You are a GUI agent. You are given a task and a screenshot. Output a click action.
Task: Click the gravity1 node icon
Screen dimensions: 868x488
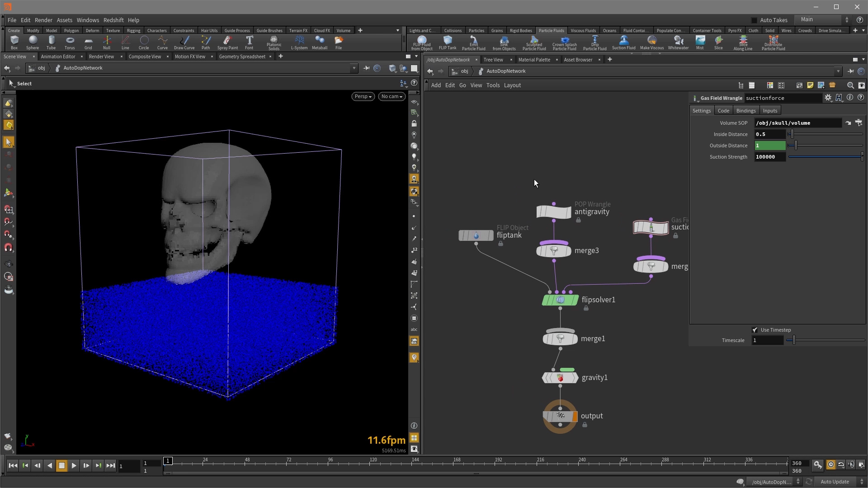click(560, 378)
